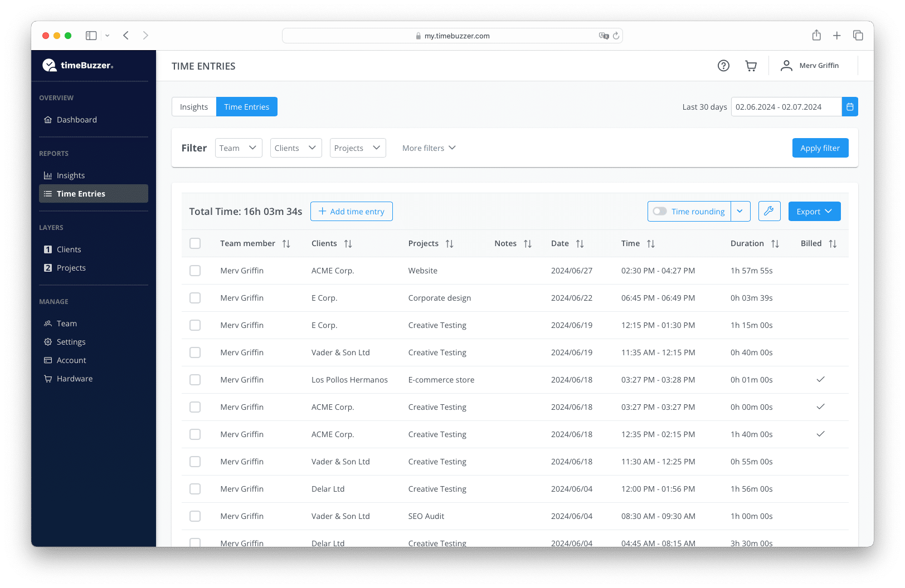The width and height of the screenshot is (905, 588).
Task: Open the Time rounding options chevron
Action: pyautogui.click(x=740, y=211)
